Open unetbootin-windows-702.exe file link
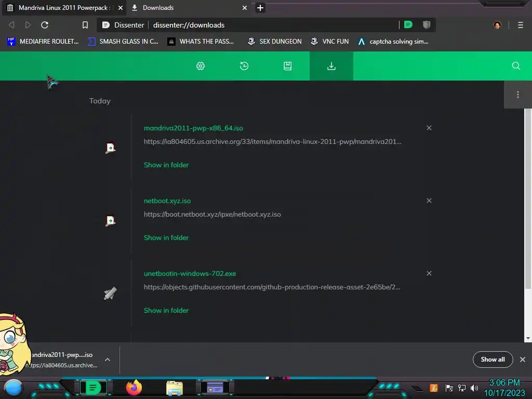 190,273
